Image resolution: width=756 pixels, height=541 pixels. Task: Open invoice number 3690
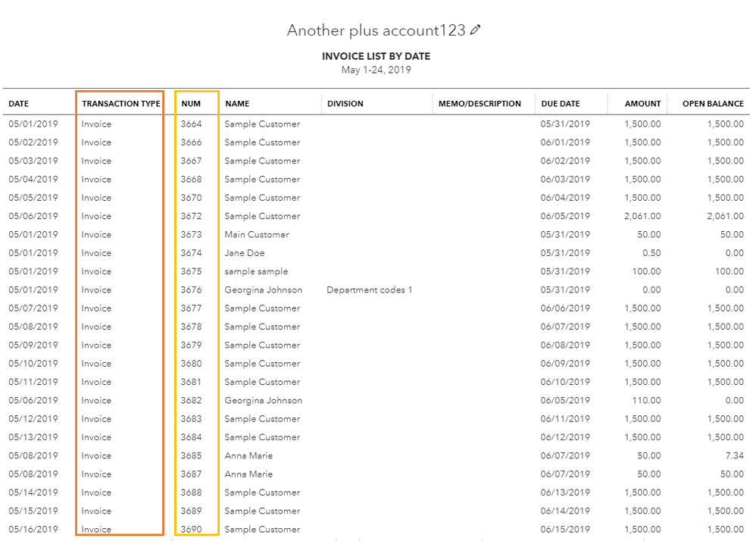click(x=191, y=530)
